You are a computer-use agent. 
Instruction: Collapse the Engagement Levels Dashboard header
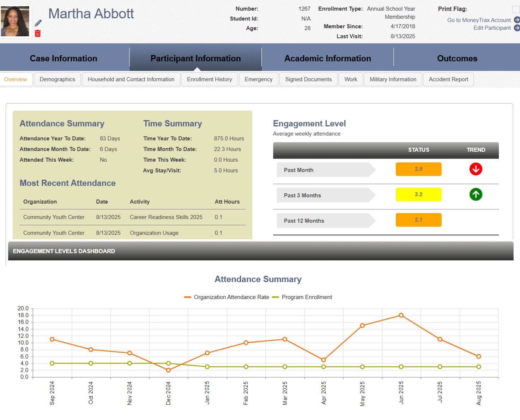260,251
